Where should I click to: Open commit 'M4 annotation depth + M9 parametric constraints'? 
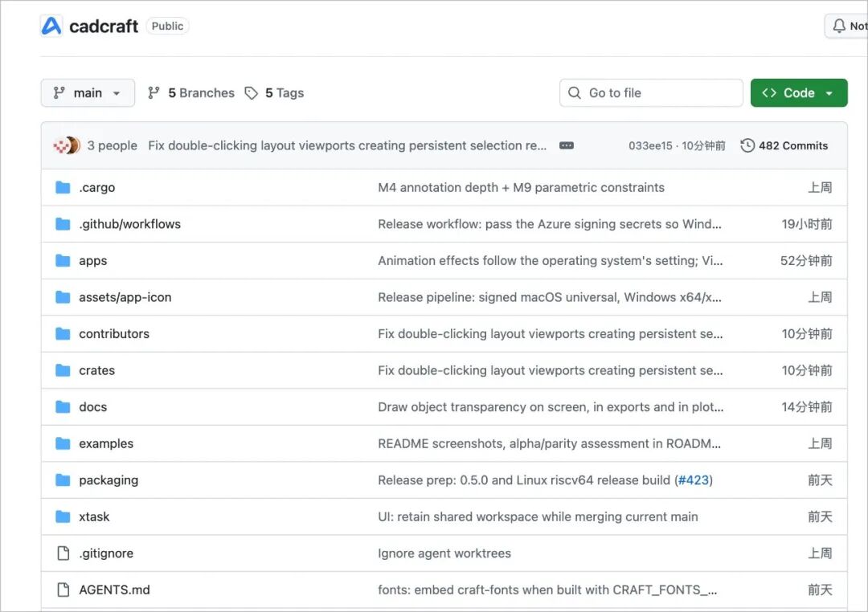tap(521, 188)
